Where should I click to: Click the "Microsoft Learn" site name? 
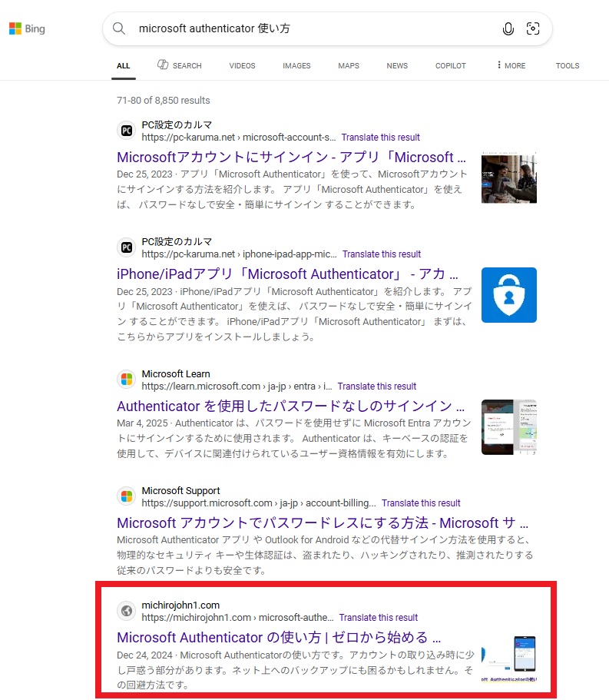(176, 374)
